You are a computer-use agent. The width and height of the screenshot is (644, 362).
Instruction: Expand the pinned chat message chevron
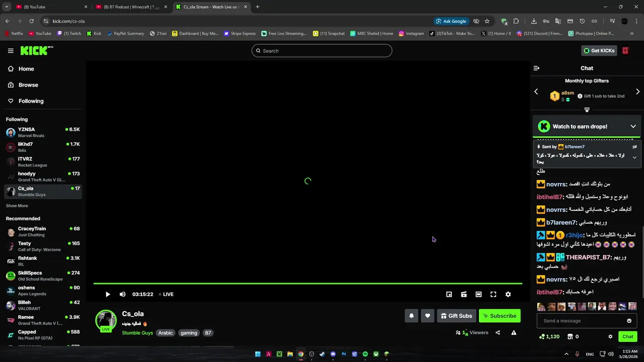click(634, 157)
